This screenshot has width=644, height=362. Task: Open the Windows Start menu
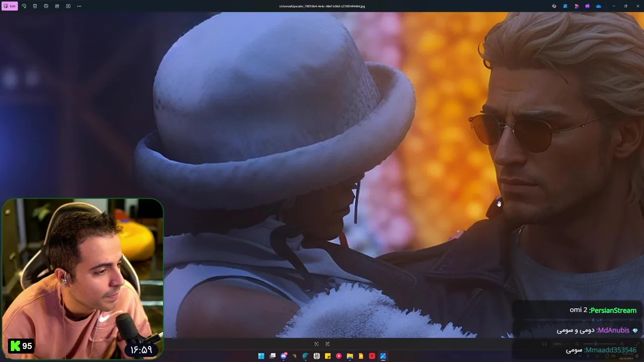tap(261, 356)
